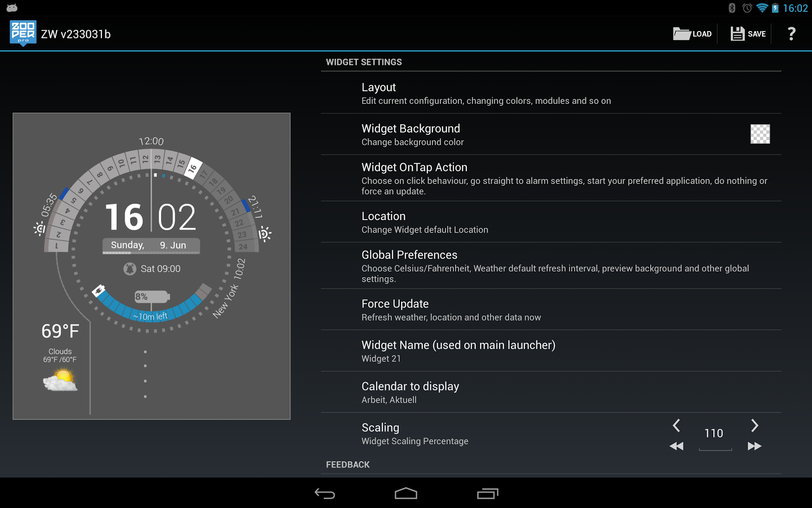Open the Widget Background color swatch
Viewport: 812px width, 508px height.
point(760,134)
